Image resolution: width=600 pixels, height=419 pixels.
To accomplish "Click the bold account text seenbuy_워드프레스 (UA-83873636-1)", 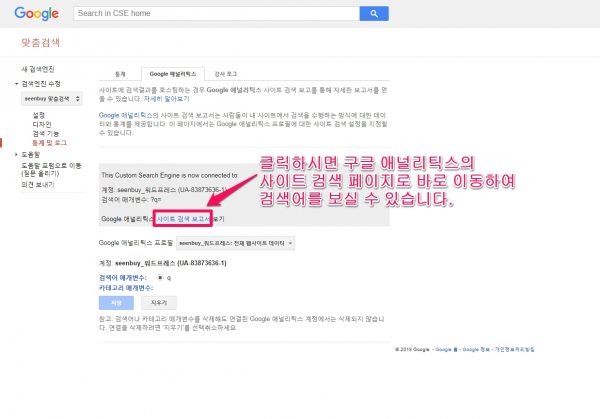I will (171, 263).
